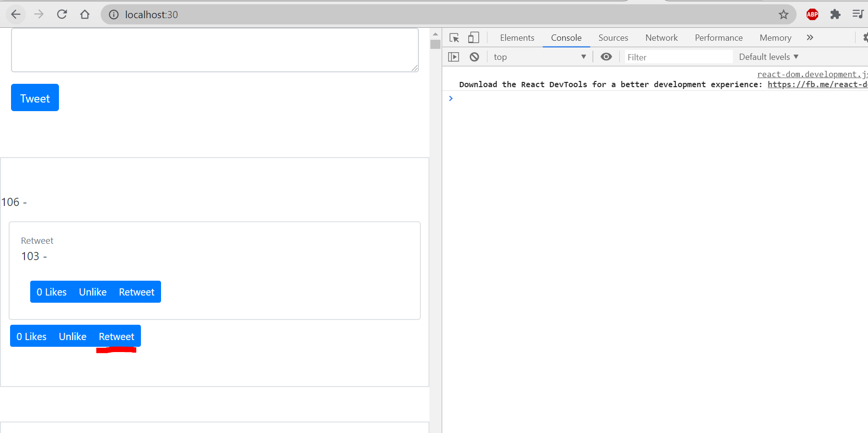Create a live expression with the eye
This screenshot has width=868, height=433.
pyautogui.click(x=606, y=57)
